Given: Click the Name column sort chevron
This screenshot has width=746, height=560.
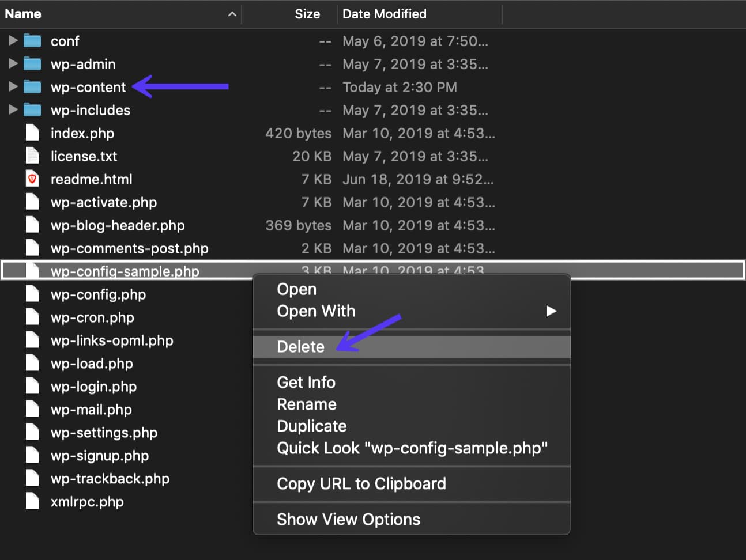Looking at the screenshot, I should pyautogui.click(x=232, y=14).
